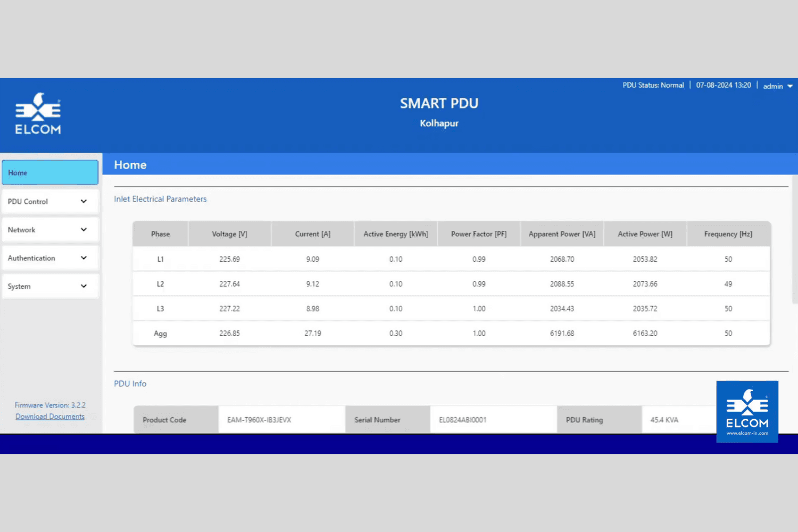Click the ELCOM watermark logo at bottom right
This screenshot has height=532, width=798.
point(747,412)
